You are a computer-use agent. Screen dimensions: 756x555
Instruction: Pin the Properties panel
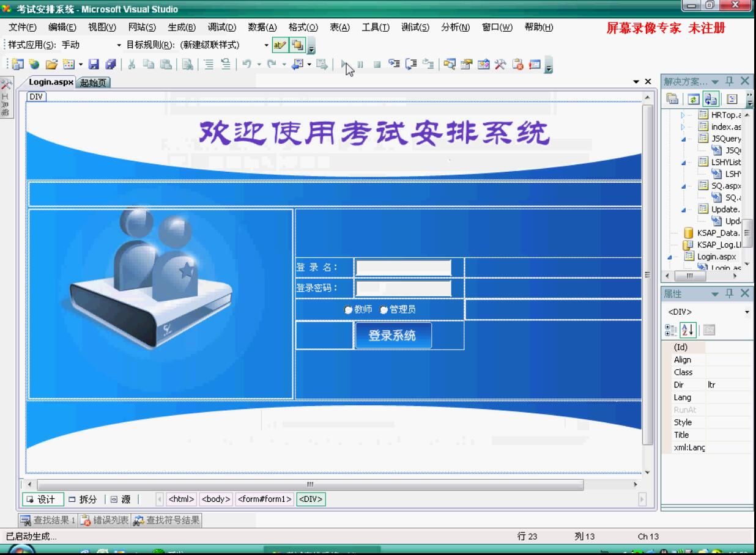[x=729, y=293]
